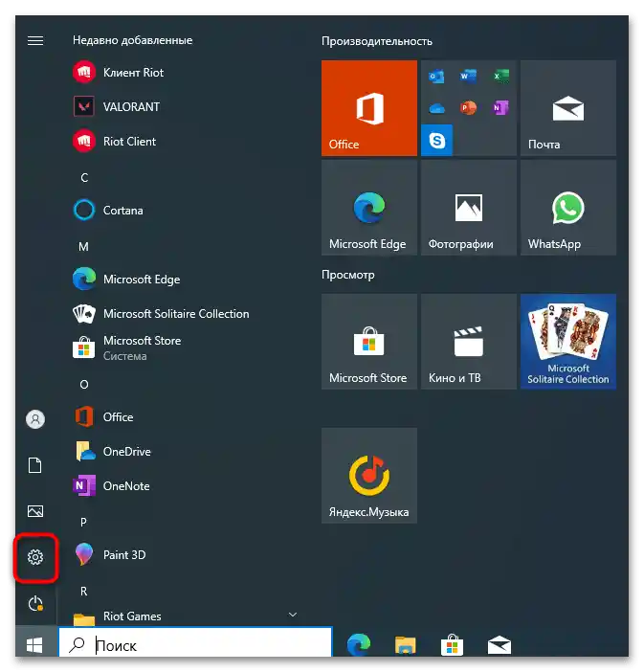Screen dimensions: 644x672
Task: Click the letter O section header
Action: pos(84,385)
